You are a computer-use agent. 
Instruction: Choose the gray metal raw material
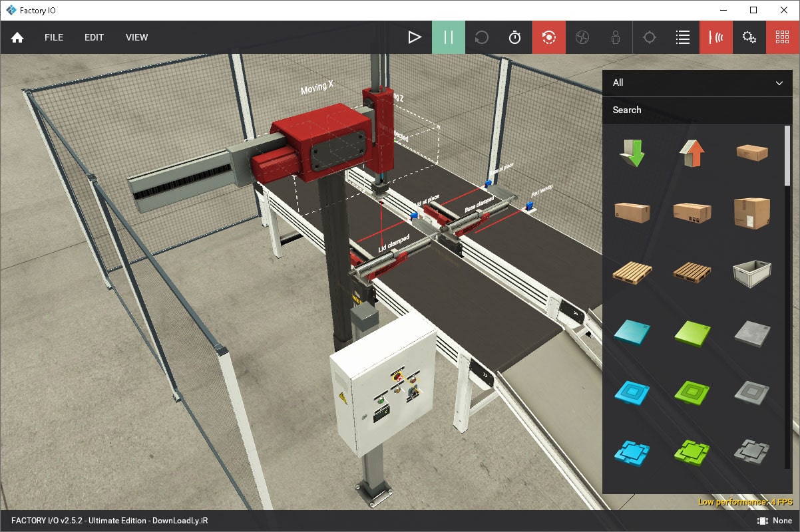[x=752, y=332]
